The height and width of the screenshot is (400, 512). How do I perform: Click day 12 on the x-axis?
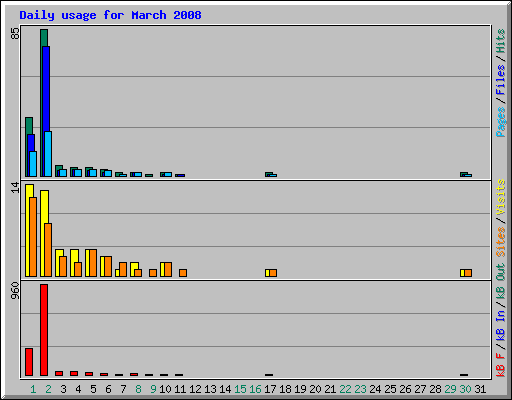click(x=195, y=389)
